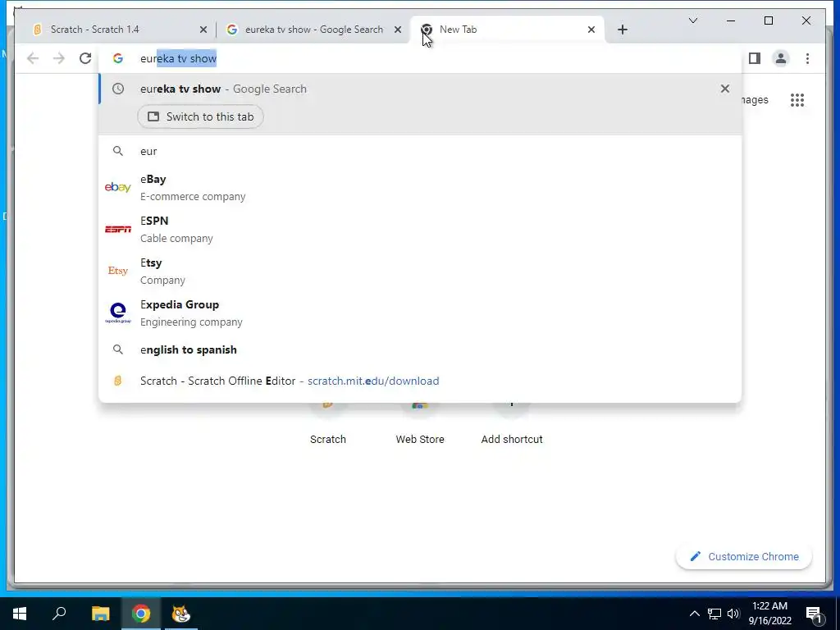Open File Explorer from taskbar
This screenshot has width=840, height=630.
coord(100,614)
